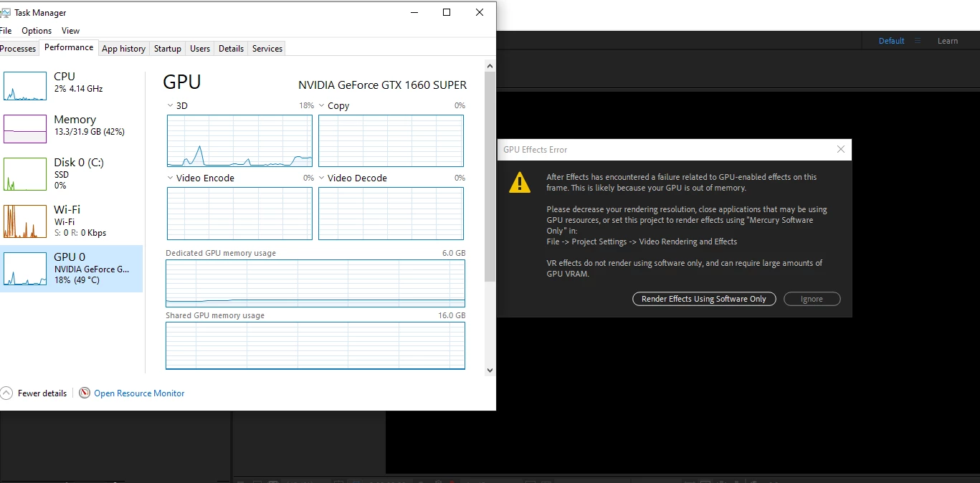Click the Video Decode graph
980x483 pixels.
tap(391, 214)
